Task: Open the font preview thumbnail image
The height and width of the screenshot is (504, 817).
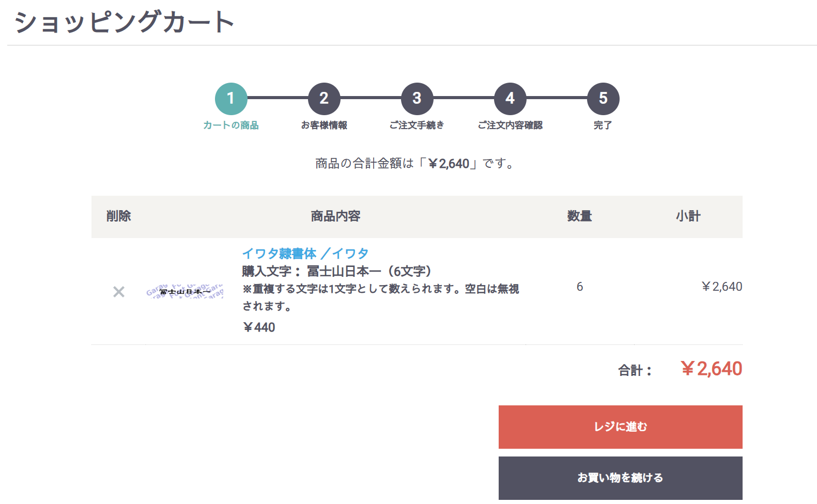Action: tap(184, 292)
